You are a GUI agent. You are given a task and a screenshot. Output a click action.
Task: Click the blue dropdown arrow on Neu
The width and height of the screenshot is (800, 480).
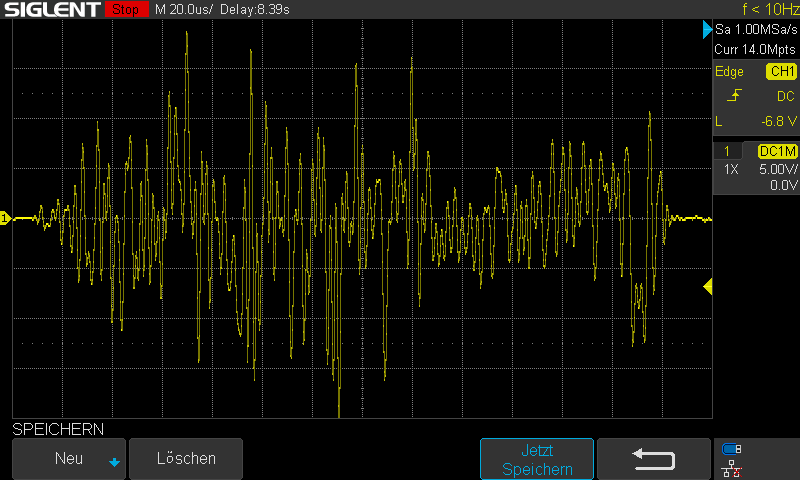click(114, 462)
